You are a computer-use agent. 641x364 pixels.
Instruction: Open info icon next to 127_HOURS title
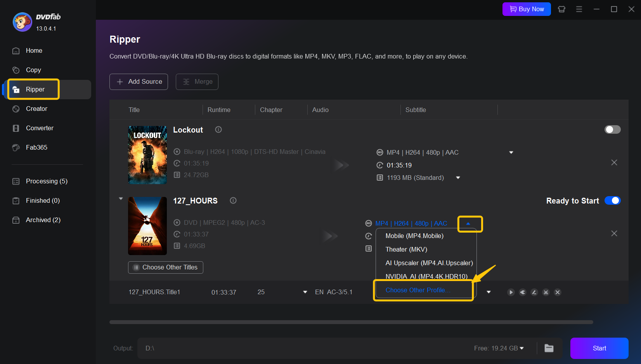point(233,200)
